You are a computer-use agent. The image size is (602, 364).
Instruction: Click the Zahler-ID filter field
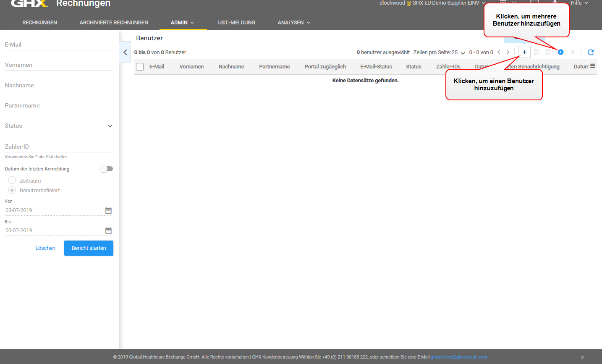[59, 147]
